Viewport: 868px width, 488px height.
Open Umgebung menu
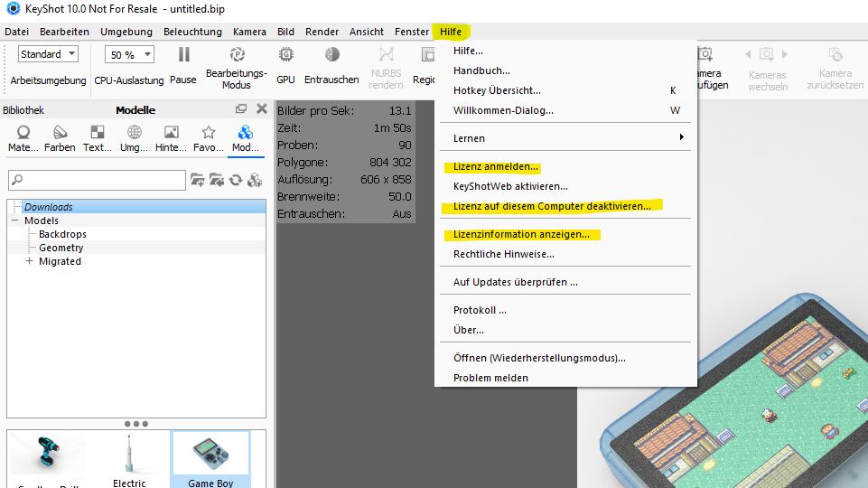click(x=126, y=32)
